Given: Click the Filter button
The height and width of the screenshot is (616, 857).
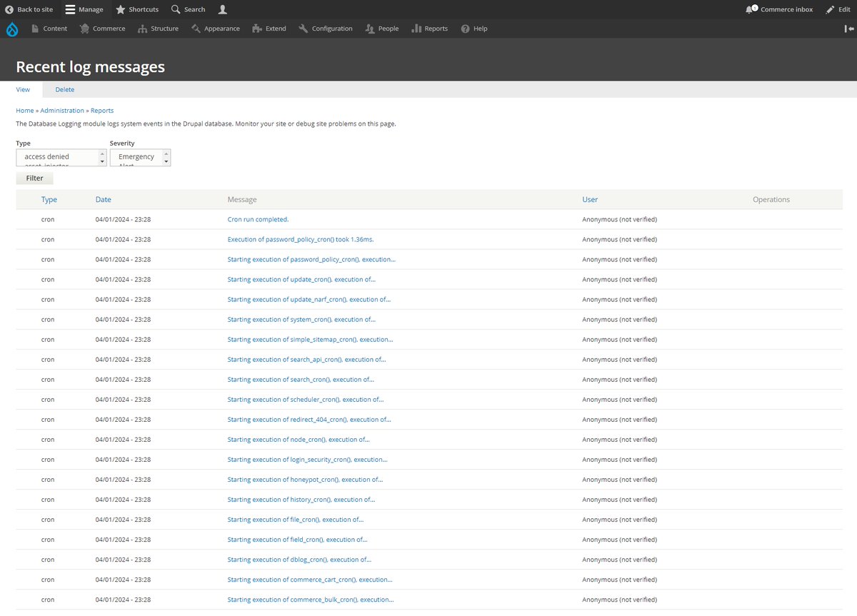Looking at the screenshot, I should [34, 178].
